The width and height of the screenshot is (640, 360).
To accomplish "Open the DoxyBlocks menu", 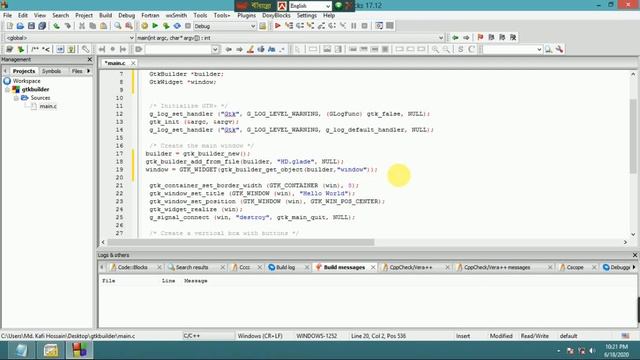I will click(x=276, y=16).
